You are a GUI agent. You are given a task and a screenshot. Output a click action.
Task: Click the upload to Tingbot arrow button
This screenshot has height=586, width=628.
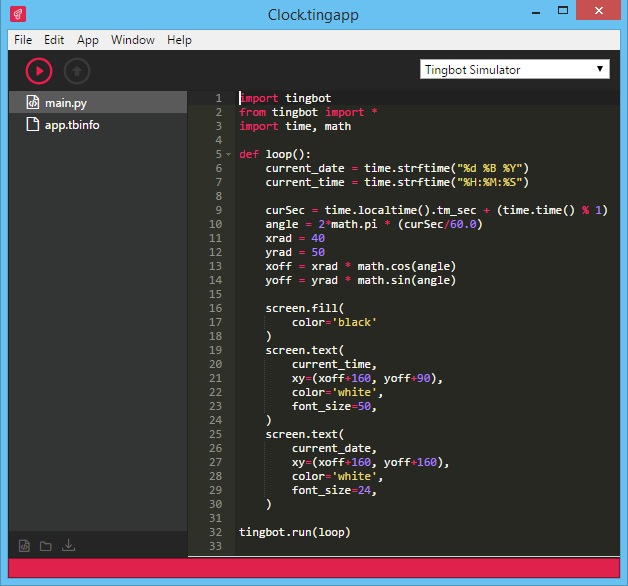(x=77, y=71)
